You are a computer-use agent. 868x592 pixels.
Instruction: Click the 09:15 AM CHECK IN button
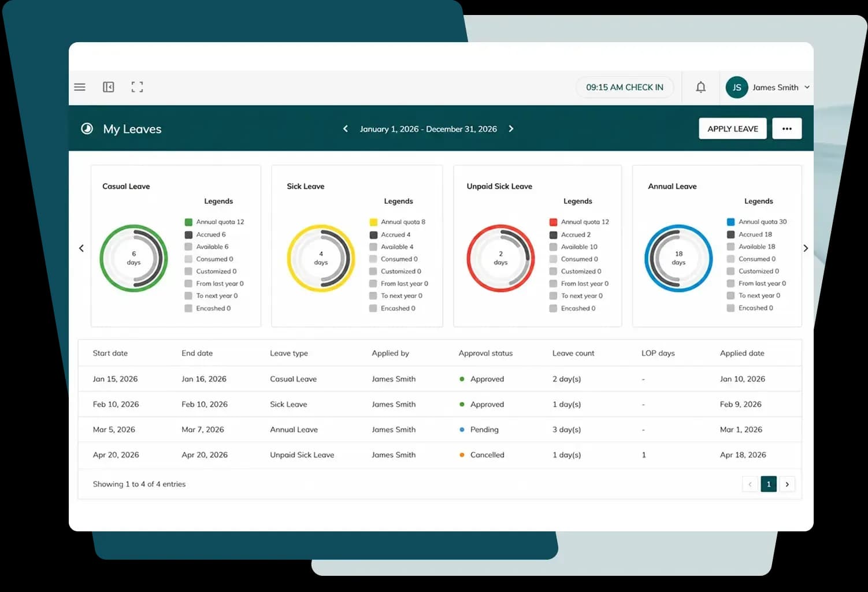pos(625,87)
